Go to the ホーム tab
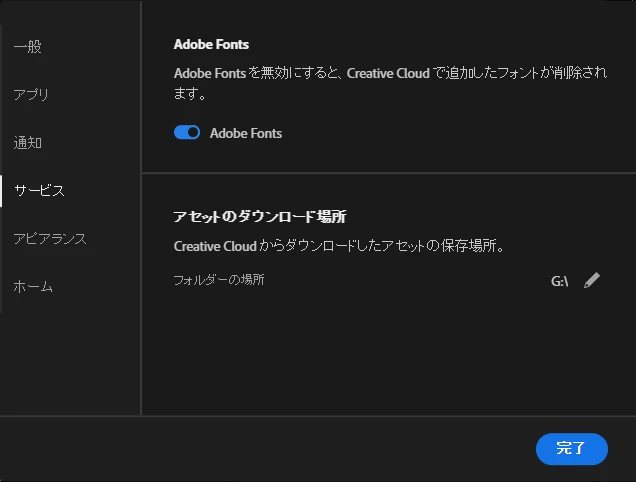Viewport: 636px width, 482px height. [33, 286]
